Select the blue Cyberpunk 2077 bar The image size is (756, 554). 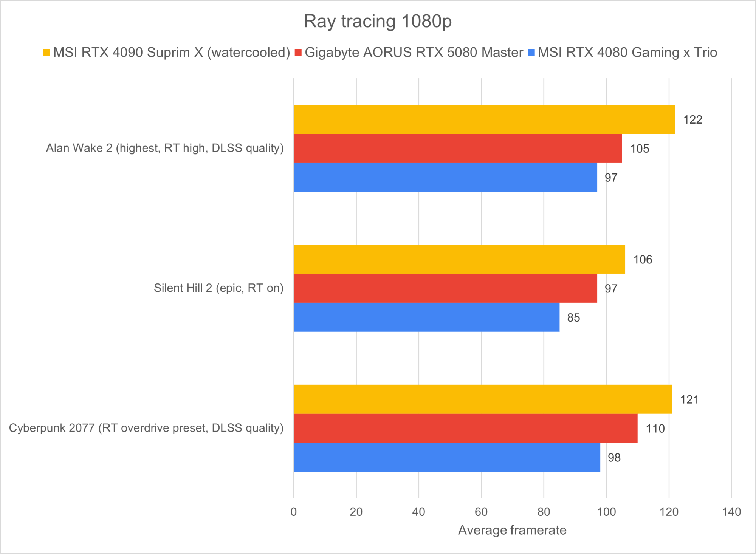tap(447, 457)
